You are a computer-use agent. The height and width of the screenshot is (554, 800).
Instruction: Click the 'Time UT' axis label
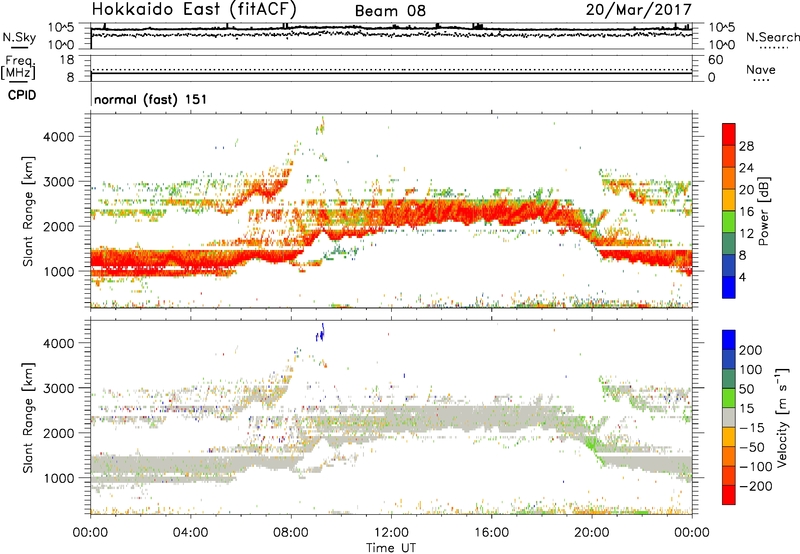pos(391,548)
